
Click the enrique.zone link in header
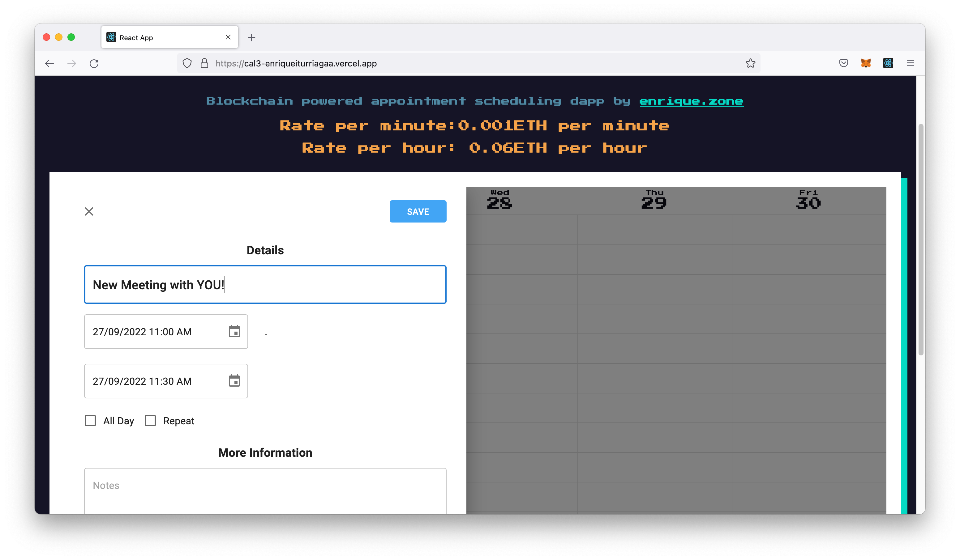click(x=691, y=100)
